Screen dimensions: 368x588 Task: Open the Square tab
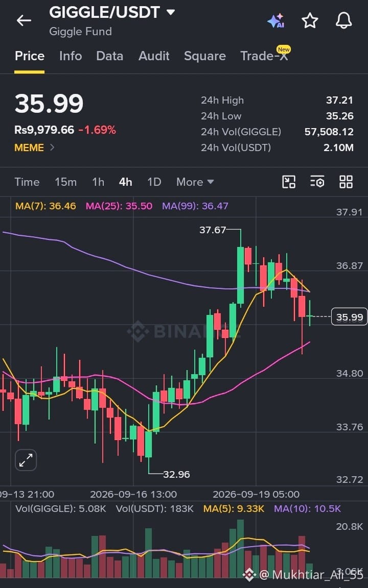tap(204, 56)
